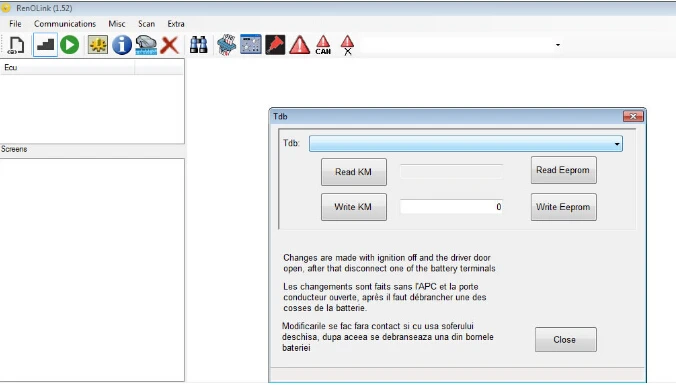This screenshot has height=391, width=676.
Task: Click the new document toolbar icon
Action: click(x=16, y=45)
